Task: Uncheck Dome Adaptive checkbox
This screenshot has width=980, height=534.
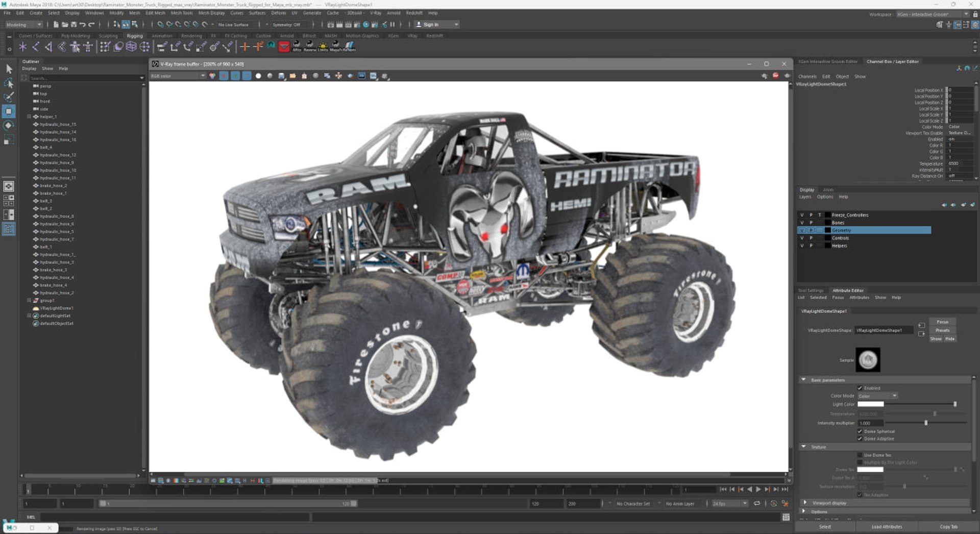Action: [860, 439]
